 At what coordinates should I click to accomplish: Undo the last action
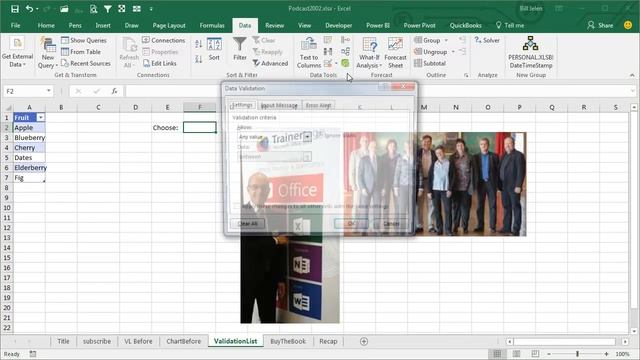click(29, 9)
